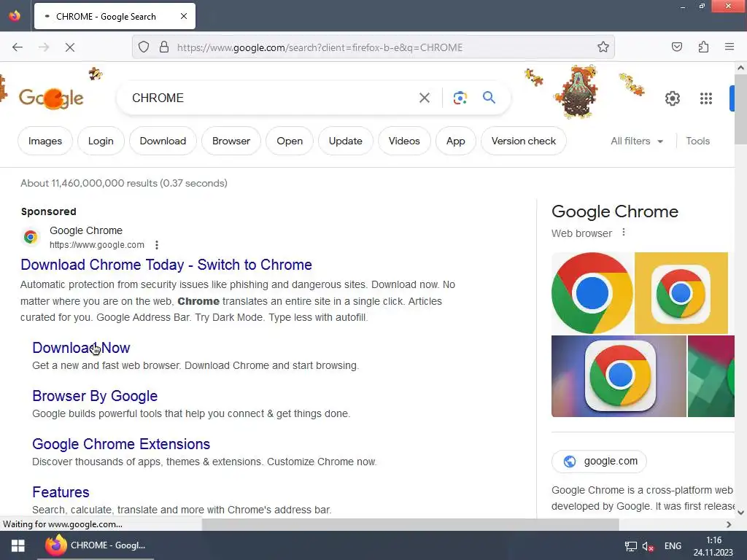This screenshot has height=560, width=747.
Task: Expand the All filters dropdown
Action: tap(636, 141)
